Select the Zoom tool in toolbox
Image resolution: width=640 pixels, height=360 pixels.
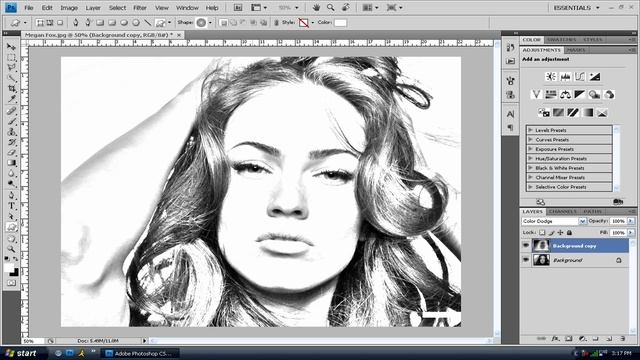(x=11, y=249)
